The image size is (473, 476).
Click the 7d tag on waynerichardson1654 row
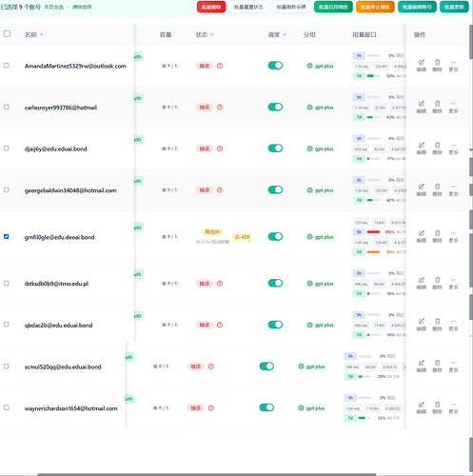350,418
